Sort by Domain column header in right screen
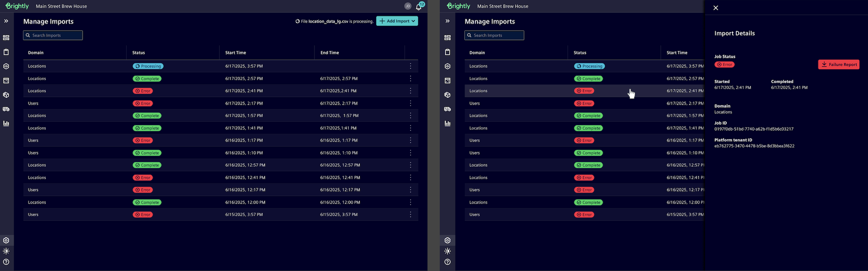Screen dimensions: 868x271 [x=477, y=53]
